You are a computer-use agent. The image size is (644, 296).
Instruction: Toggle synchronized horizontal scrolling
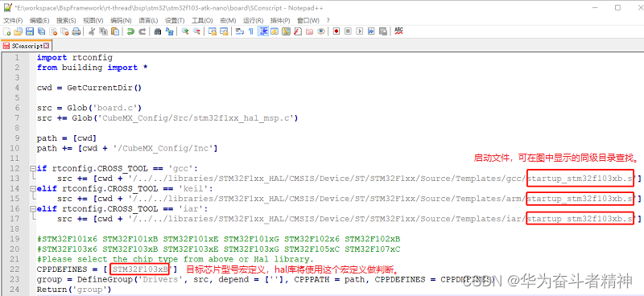[x=224, y=31]
